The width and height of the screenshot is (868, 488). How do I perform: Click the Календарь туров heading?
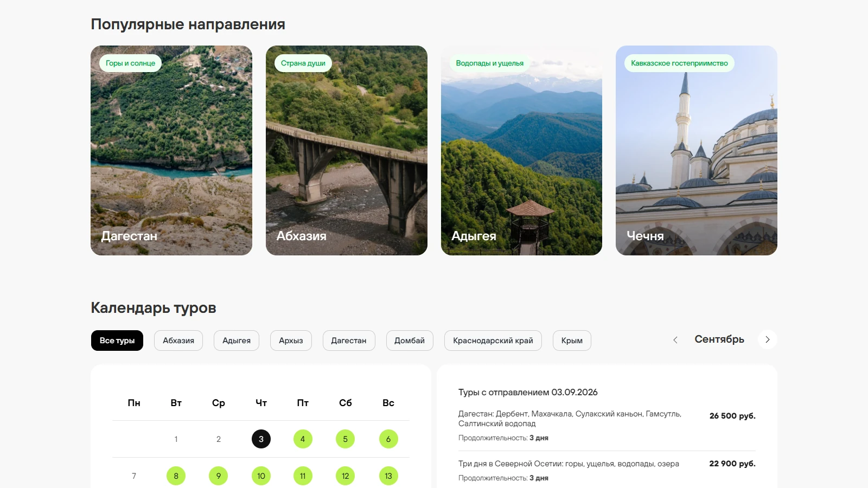[154, 308]
